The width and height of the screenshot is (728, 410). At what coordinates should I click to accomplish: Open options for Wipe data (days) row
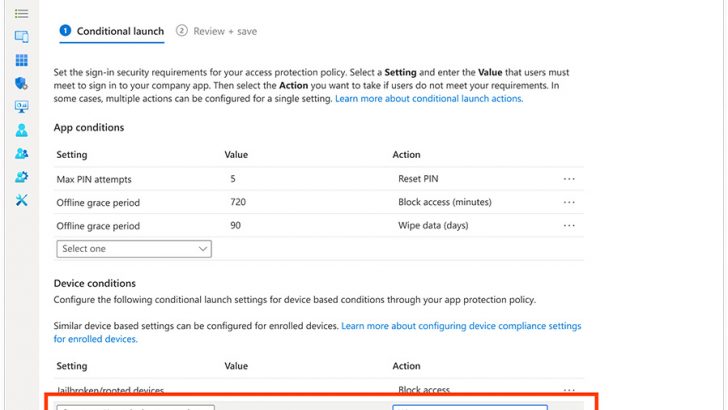569,226
